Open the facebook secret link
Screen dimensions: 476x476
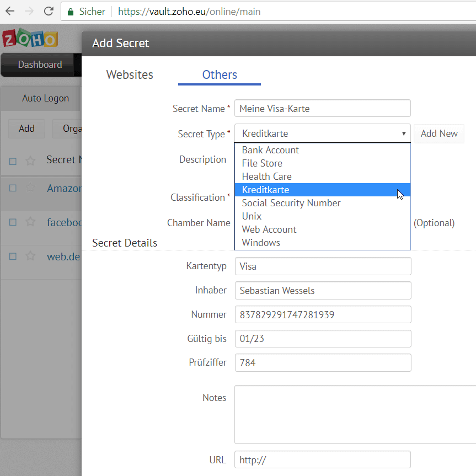point(64,222)
